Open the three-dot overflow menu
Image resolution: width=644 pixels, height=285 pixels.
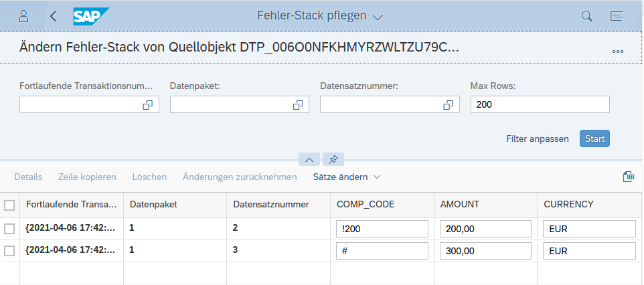click(x=618, y=52)
